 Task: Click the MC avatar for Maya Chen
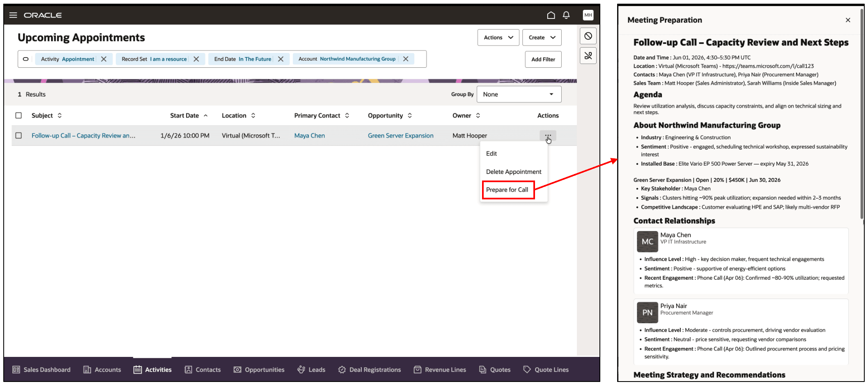[x=648, y=242]
